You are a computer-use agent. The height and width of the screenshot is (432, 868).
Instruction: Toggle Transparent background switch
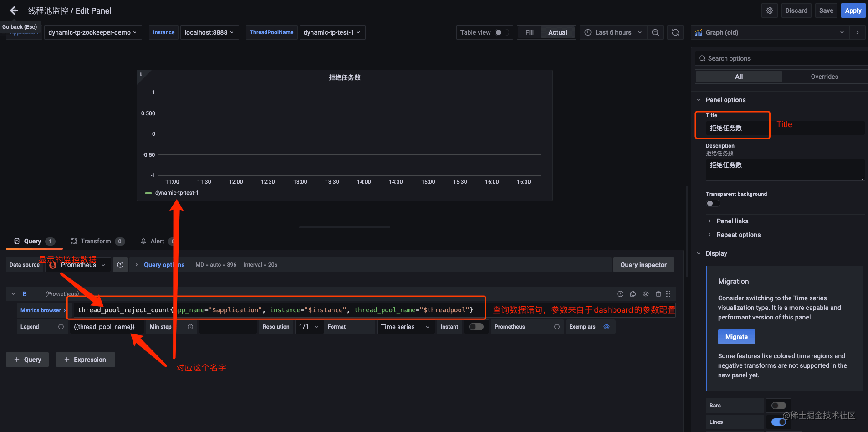click(713, 203)
